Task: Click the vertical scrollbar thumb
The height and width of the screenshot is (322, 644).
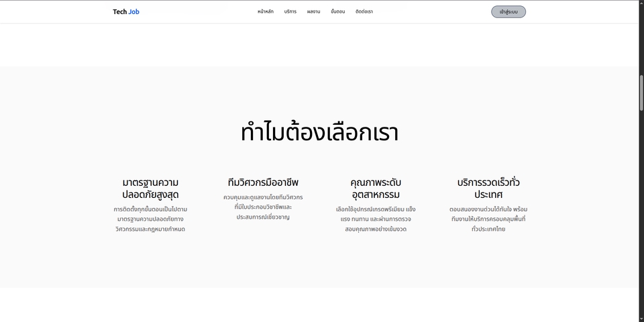Action: [x=641, y=93]
